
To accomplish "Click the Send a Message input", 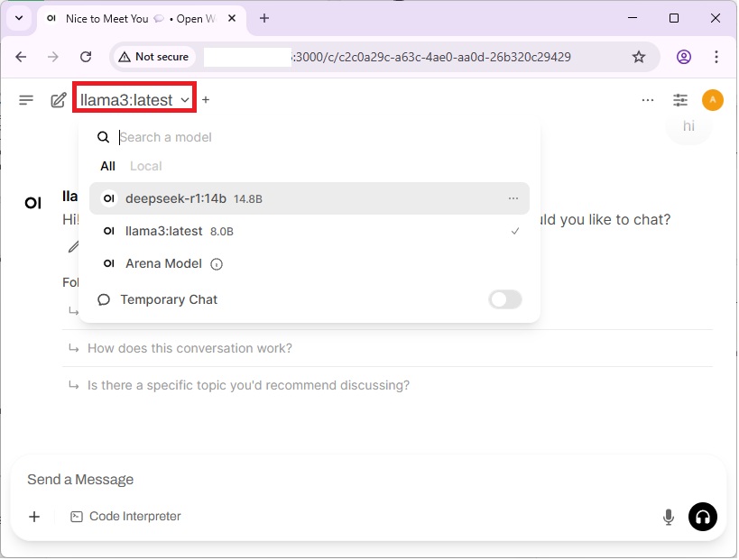I will [367, 480].
